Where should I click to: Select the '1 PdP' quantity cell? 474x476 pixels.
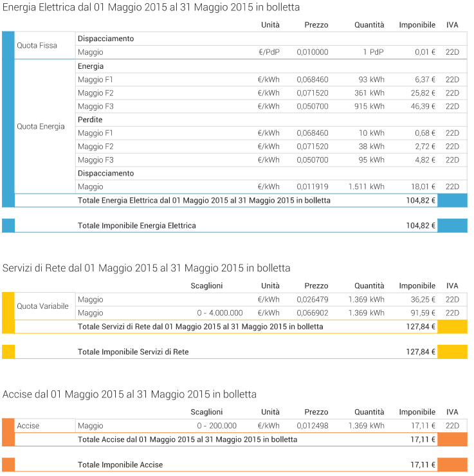click(373, 52)
